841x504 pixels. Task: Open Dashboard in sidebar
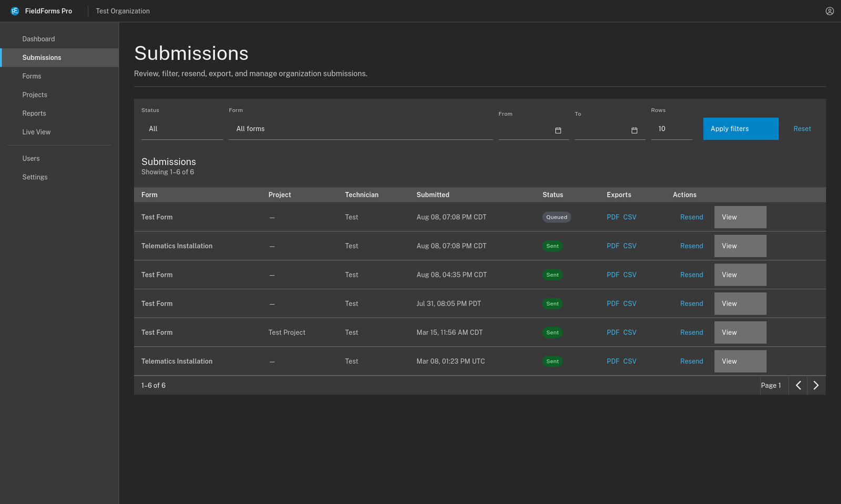59,39
